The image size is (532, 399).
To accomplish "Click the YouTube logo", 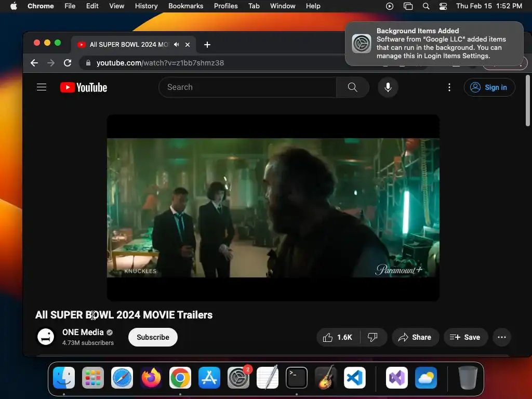I will pos(84,87).
